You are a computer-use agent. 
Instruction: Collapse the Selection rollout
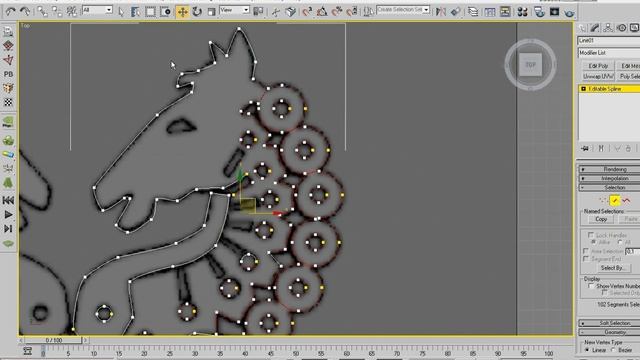609,187
